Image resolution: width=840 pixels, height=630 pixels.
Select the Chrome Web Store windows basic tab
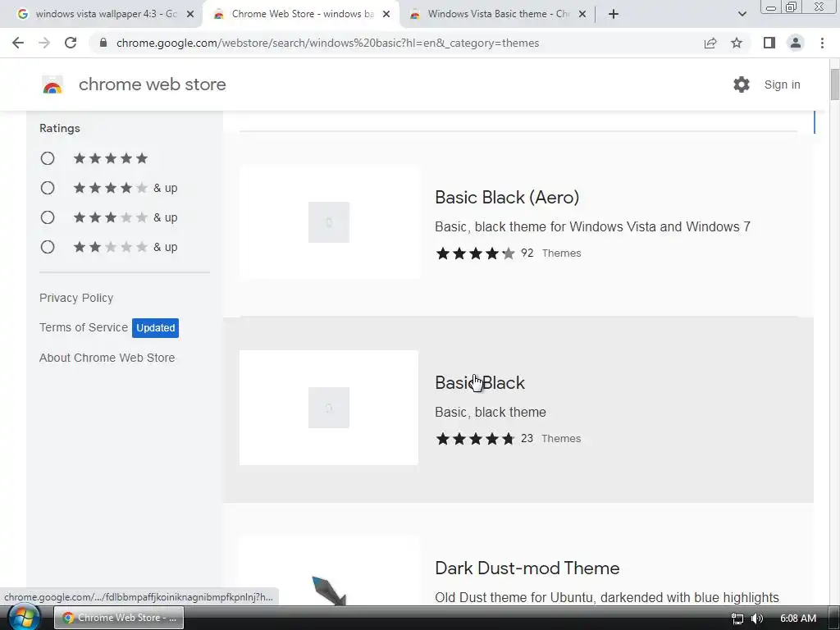click(301, 15)
